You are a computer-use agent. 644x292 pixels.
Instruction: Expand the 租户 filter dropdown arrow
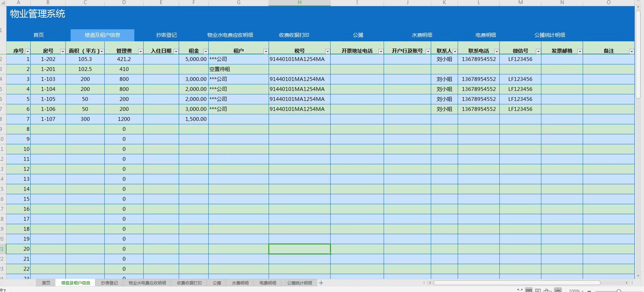[266, 51]
